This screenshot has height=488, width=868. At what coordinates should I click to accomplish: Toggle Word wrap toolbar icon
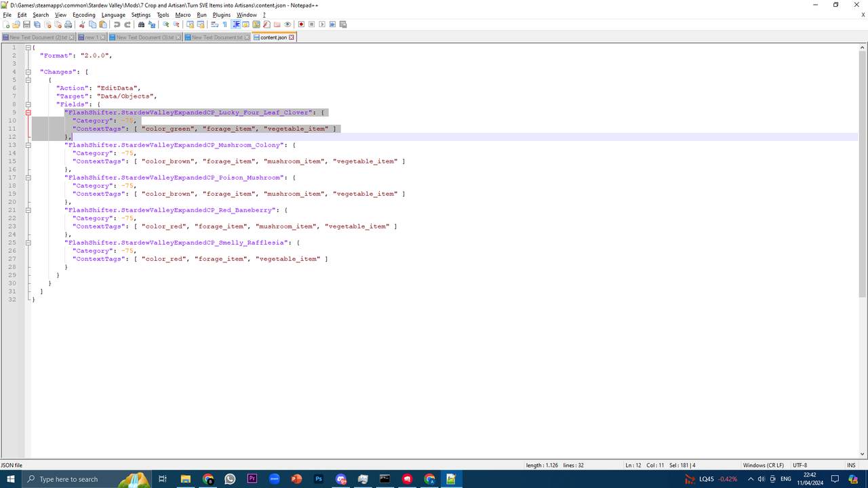(214, 24)
